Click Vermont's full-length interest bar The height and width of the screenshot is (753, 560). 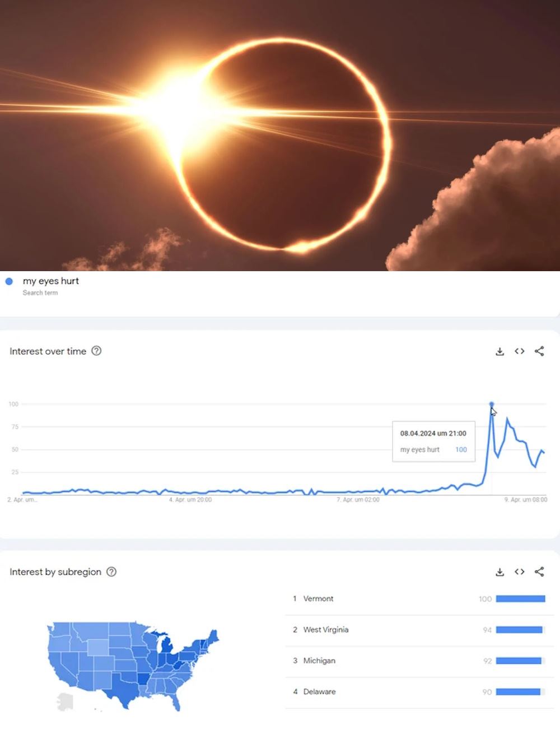[x=521, y=598]
